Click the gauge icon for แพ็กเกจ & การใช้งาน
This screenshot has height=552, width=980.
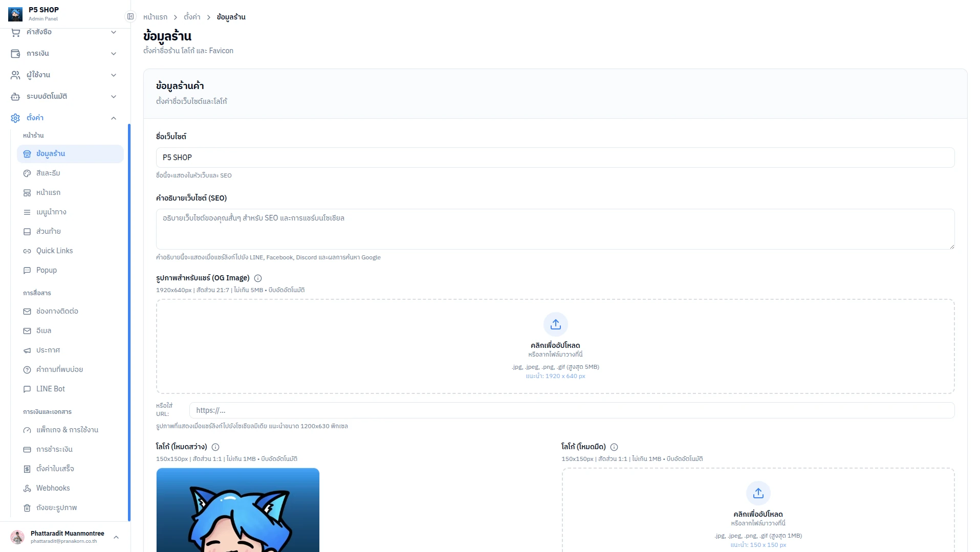pos(27,430)
